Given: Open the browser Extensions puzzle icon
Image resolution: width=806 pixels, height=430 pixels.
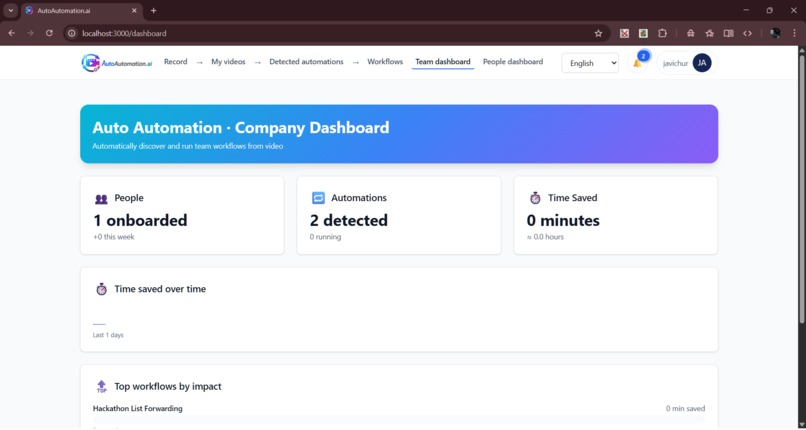Looking at the screenshot, I should 662,33.
